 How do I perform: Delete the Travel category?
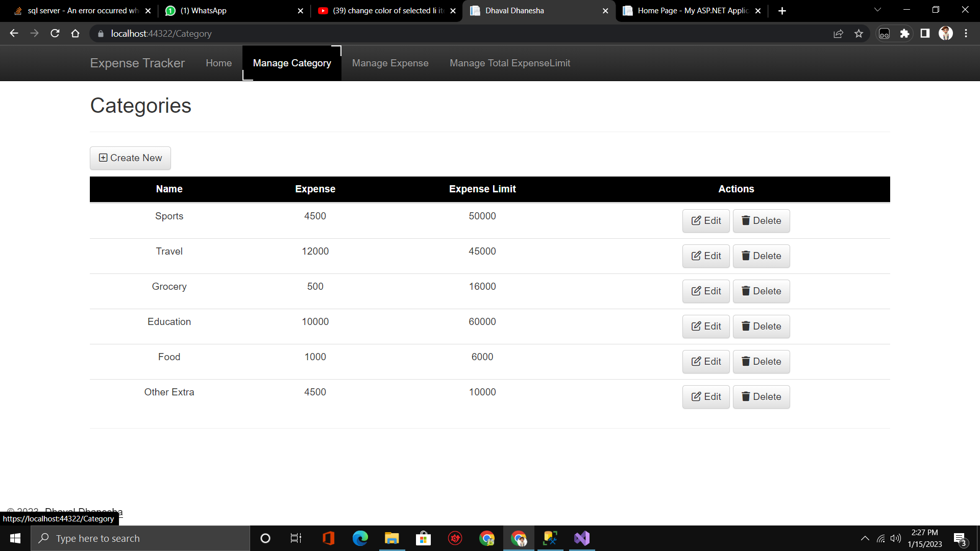coord(761,256)
